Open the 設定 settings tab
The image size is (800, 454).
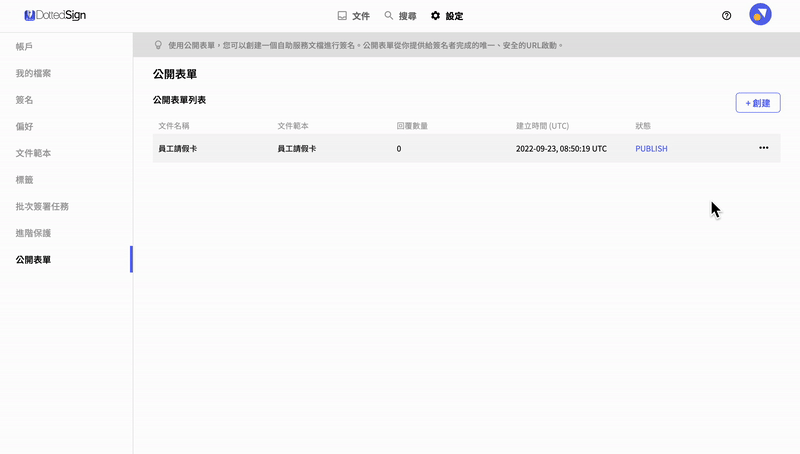[x=447, y=16]
